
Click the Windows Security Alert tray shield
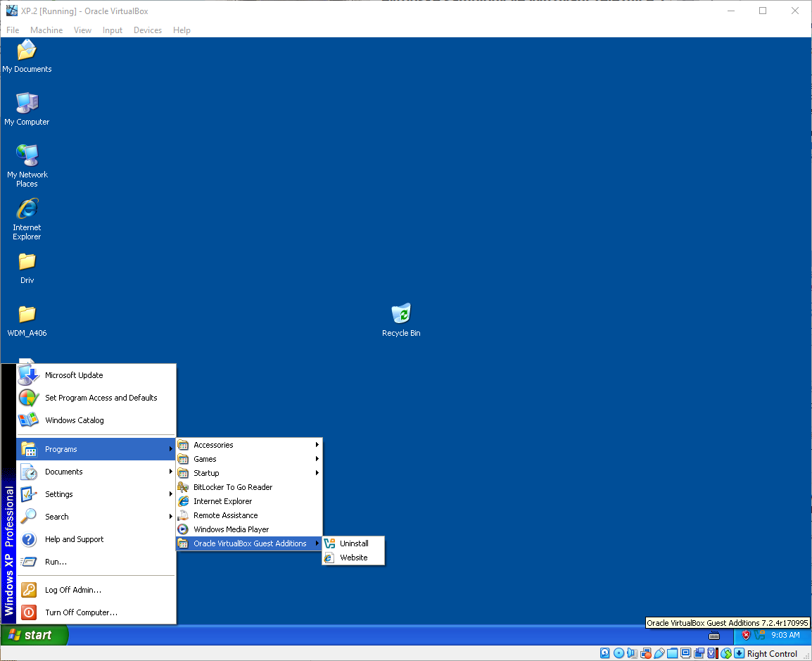click(x=746, y=635)
